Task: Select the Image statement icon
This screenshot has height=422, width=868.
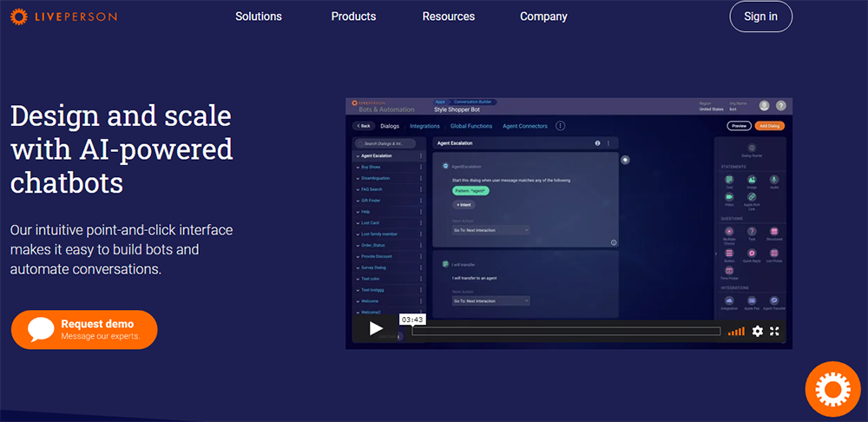Action: pos(752,180)
